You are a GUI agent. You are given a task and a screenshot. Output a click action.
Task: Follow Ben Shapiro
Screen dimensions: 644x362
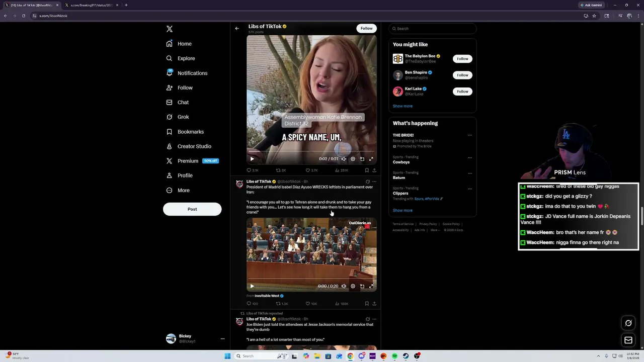(x=462, y=75)
